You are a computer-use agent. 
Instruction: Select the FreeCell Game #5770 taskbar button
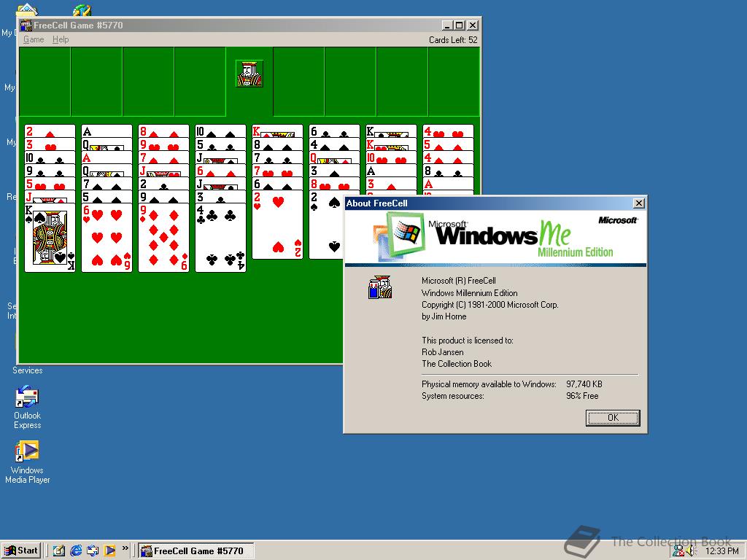point(196,551)
